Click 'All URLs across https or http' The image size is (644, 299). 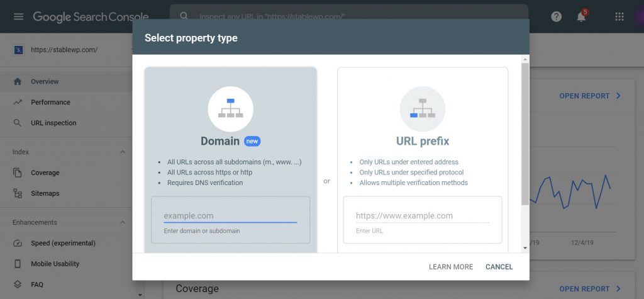(x=210, y=172)
